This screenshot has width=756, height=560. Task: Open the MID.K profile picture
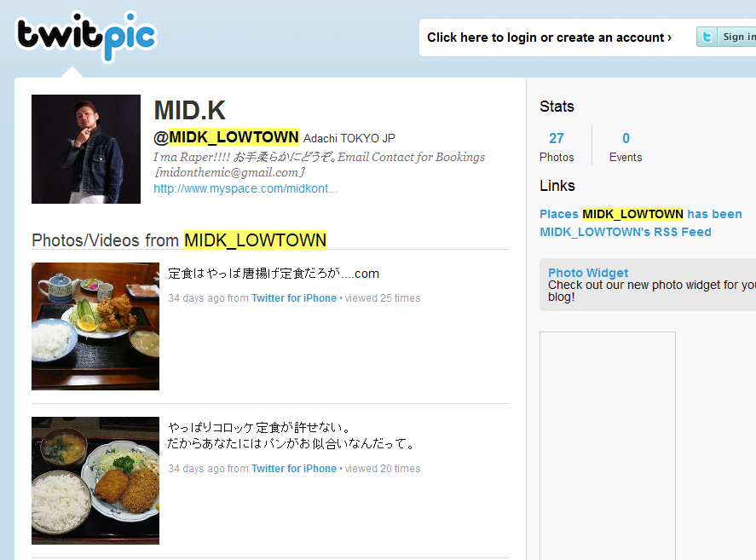[86, 149]
